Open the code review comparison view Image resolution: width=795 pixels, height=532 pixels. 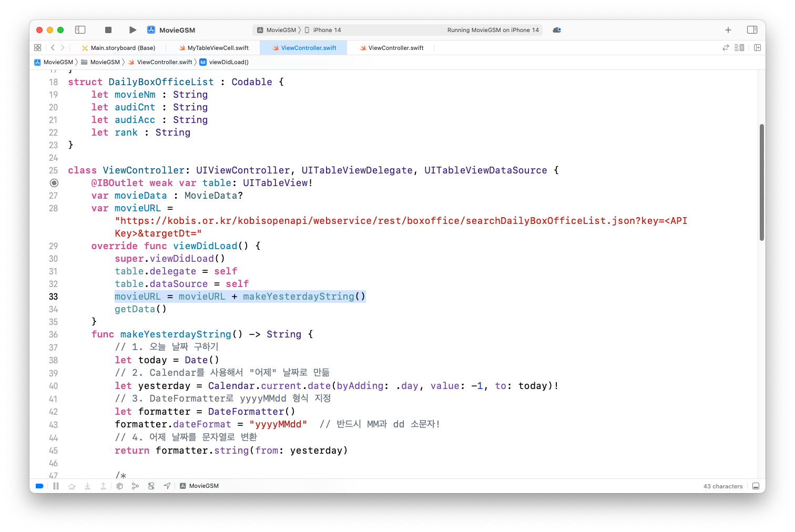click(726, 47)
